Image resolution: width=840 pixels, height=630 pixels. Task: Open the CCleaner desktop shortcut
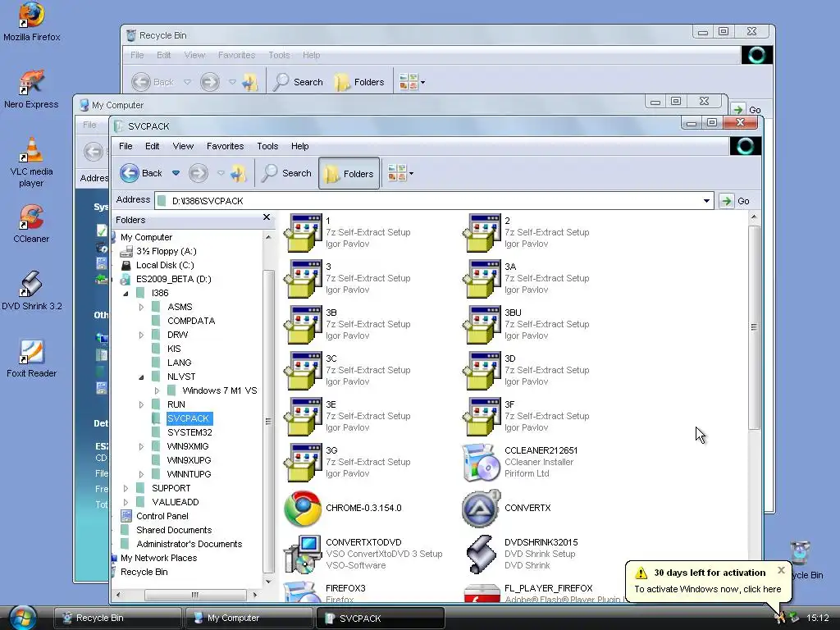click(x=31, y=224)
